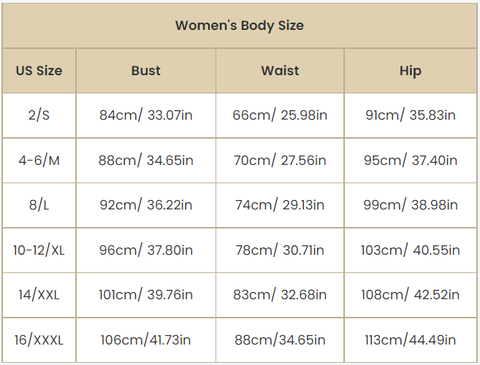Screen dimensions: 480x365
Task: Select bust value 96cm/ 37.80in
Action: tap(146, 250)
